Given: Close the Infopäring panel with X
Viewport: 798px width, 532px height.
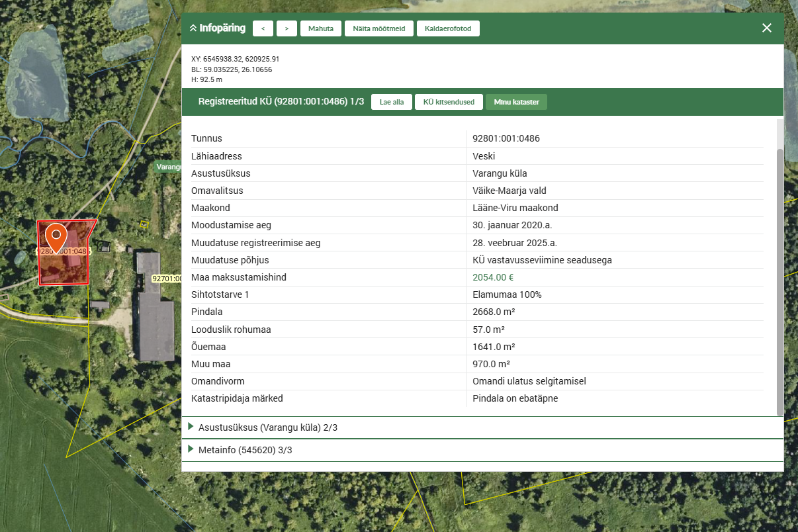Looking at the screenshot, I should click(x=766, y=28).
